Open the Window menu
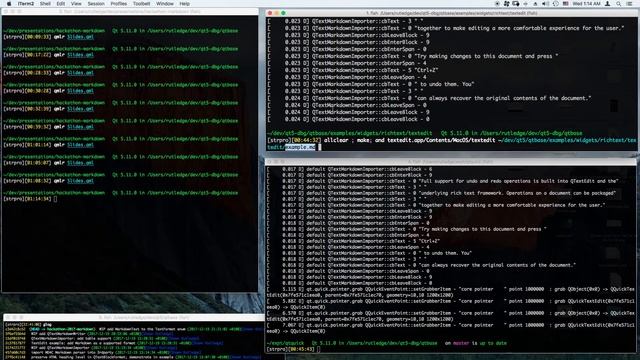Viewport: 640px width, 360px height. click(165, 4)
